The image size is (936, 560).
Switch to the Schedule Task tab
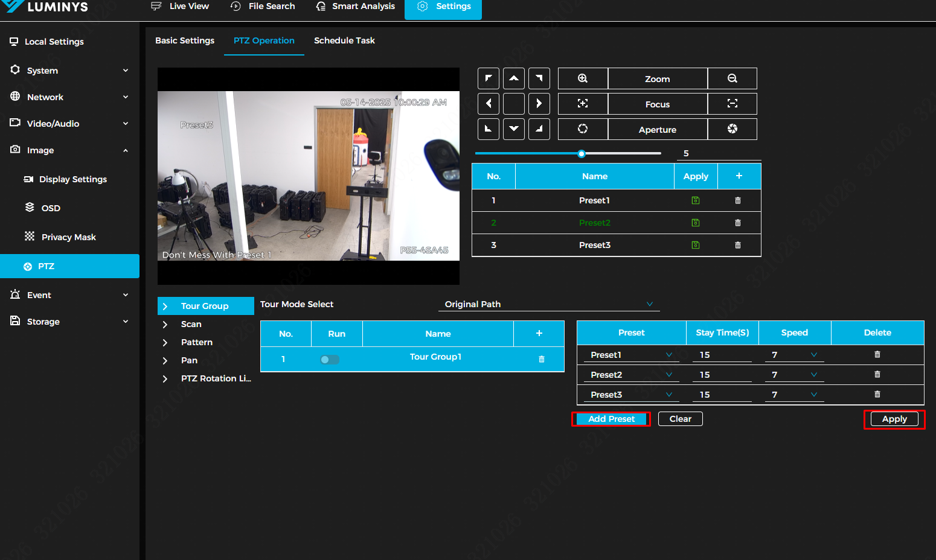click(344, 40)
